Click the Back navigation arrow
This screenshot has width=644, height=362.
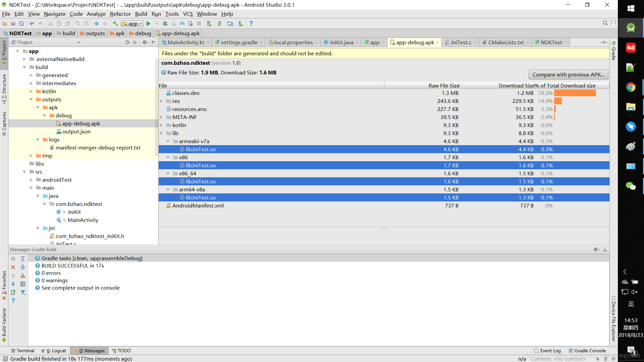[97, 23]
